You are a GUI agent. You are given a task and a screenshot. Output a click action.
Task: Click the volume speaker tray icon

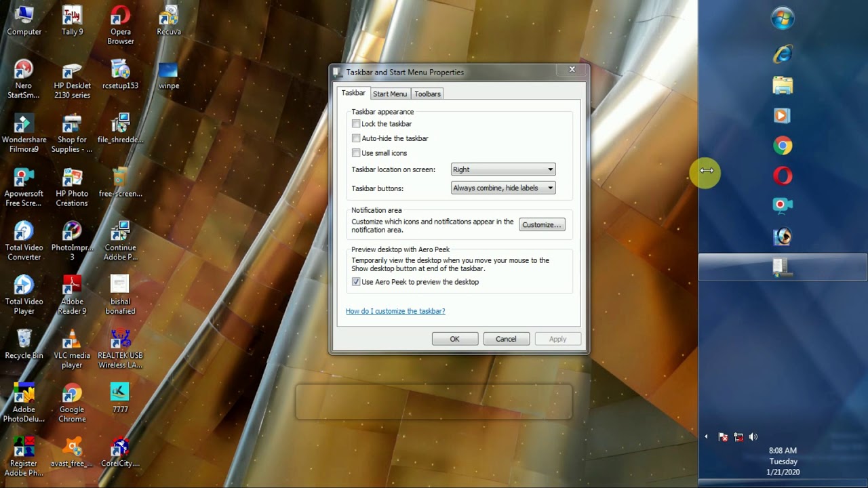753,437
